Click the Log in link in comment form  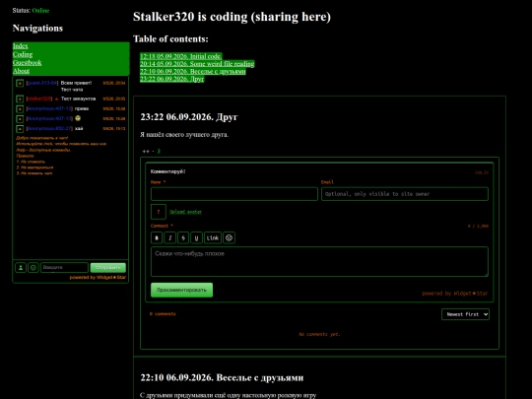coord(482,172)
